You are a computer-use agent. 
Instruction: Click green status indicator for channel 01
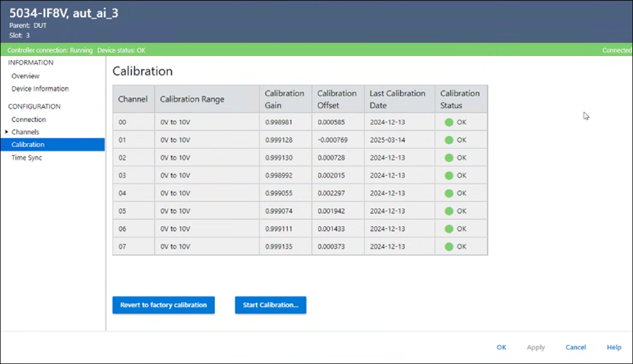(449, 140)
